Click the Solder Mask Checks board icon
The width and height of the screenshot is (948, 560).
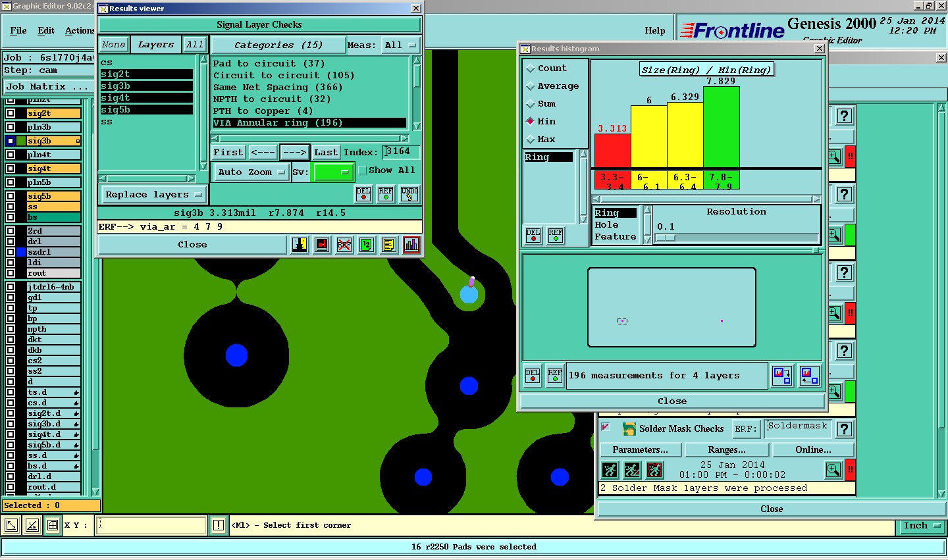(629, 429)
